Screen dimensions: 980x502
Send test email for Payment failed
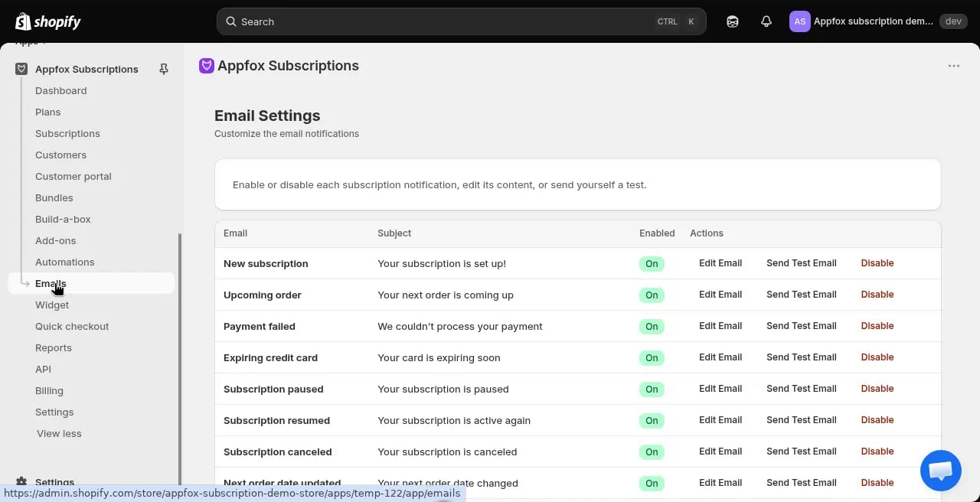802,326
